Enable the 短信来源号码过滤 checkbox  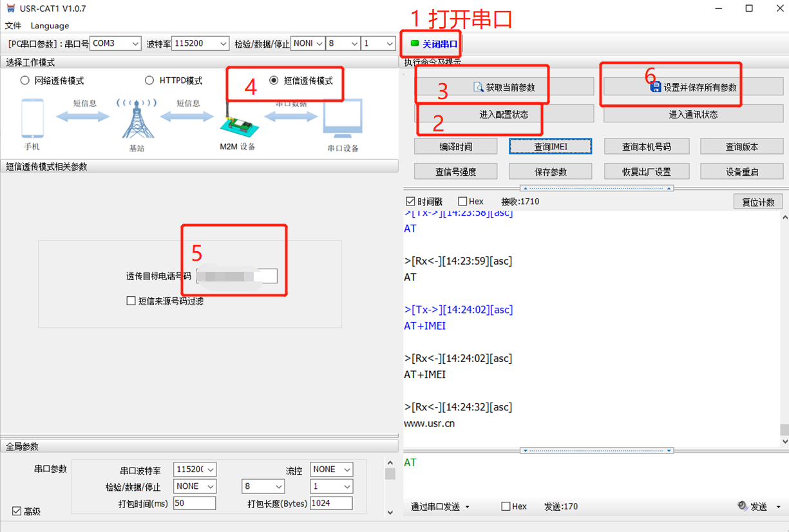(131, 301)
